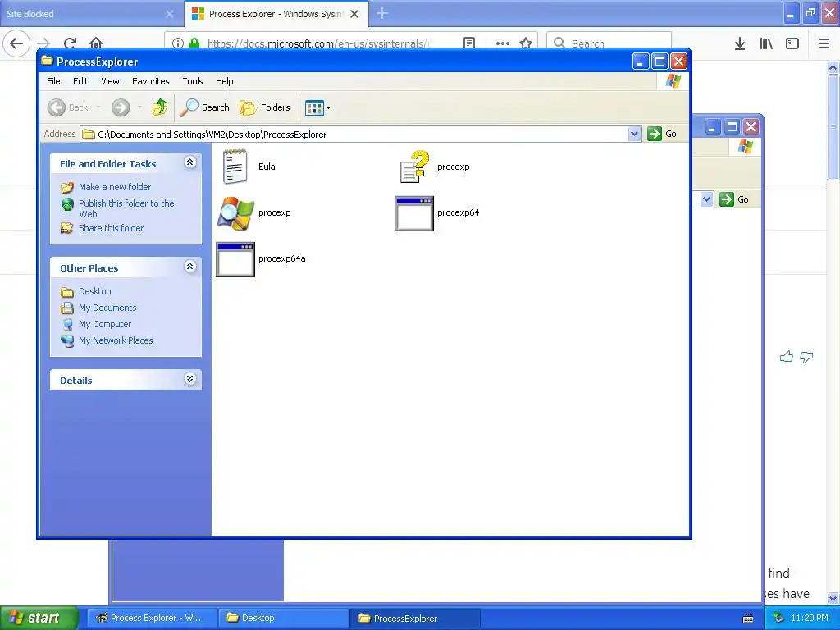Open My Computer from Other Places
This screenshot has width=840, height=630.
(x=105, y=324)
